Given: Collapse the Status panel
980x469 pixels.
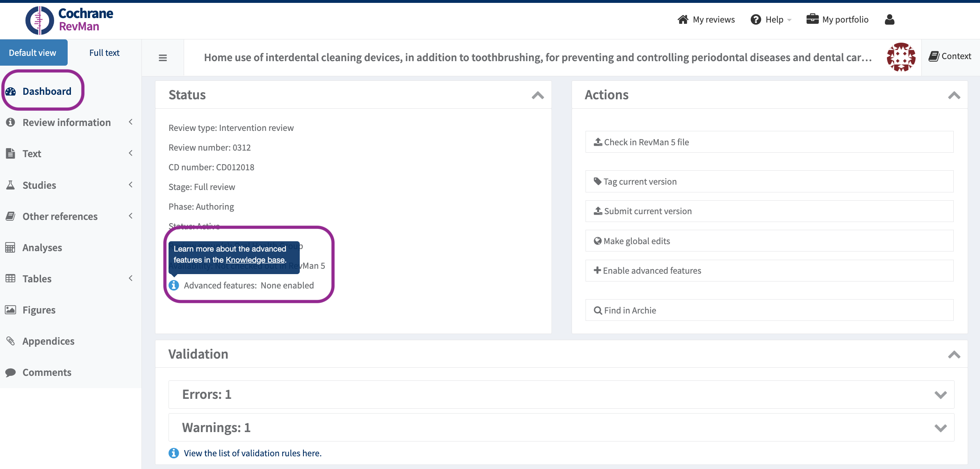Looking at the screenshot, I should (x=538, y=95).
